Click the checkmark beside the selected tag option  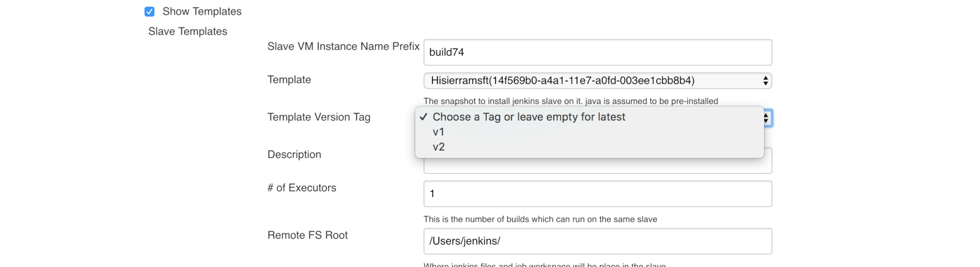[x=423, y=116]
